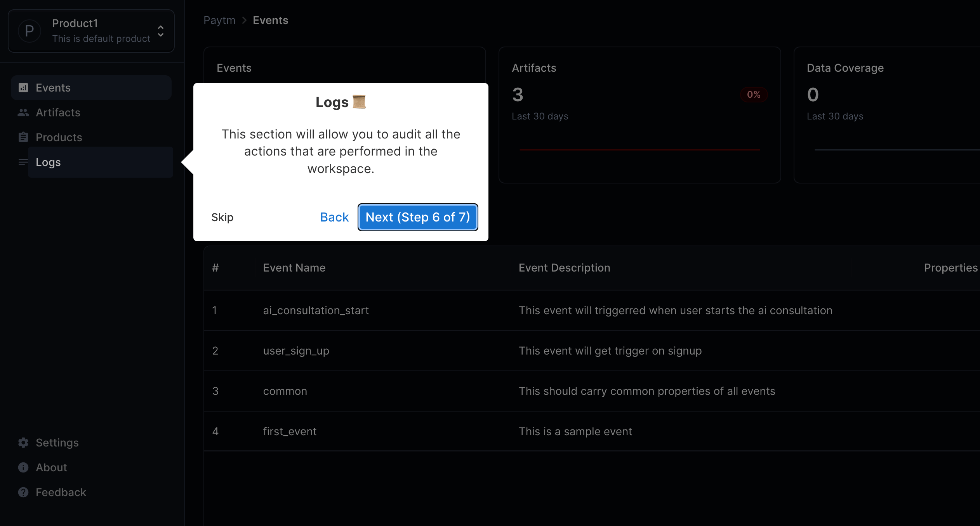Screen dimensions: 980x526
Task: Click the Events chart icon in sidebar
Action: [23, 88]
